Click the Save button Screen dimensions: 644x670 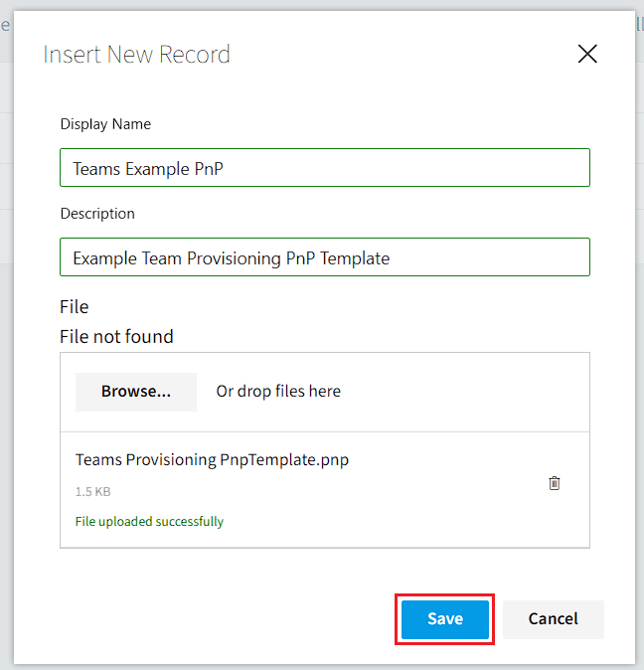tap(445, 619)
